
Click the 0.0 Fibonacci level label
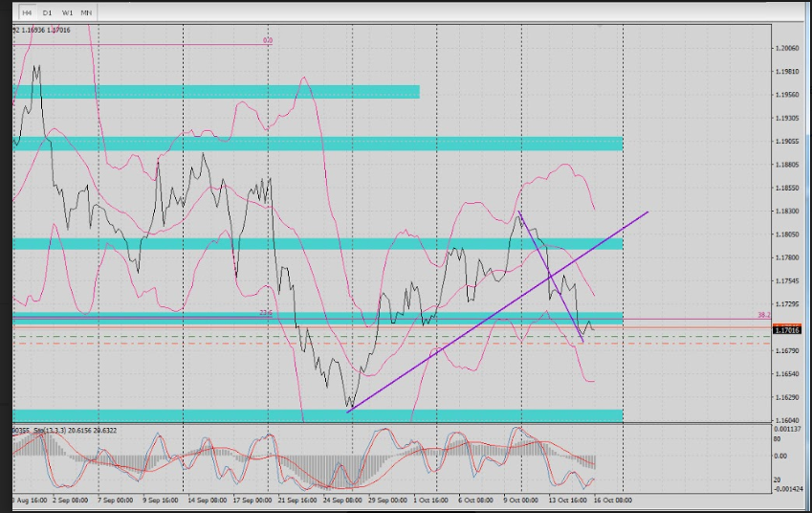(x=268, y=41)
